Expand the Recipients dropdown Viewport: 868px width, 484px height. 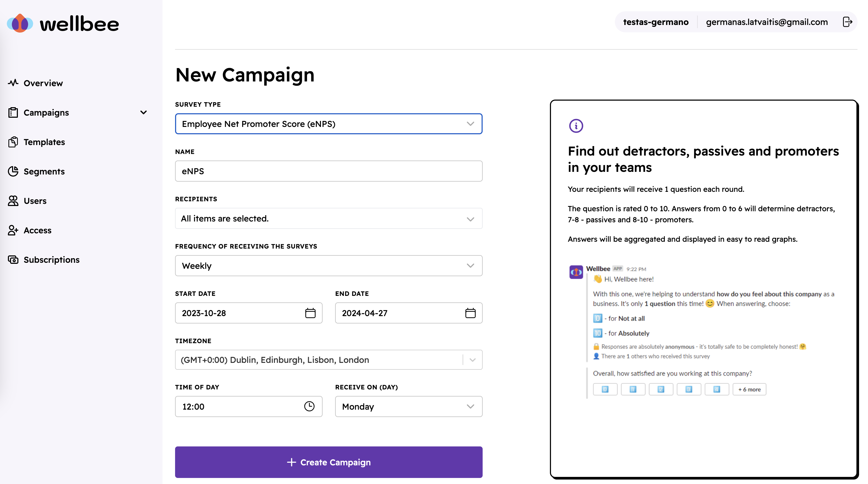coord(329,218)
